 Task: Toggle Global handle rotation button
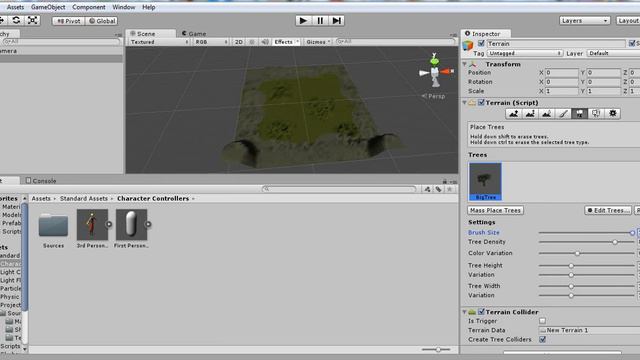102,21
